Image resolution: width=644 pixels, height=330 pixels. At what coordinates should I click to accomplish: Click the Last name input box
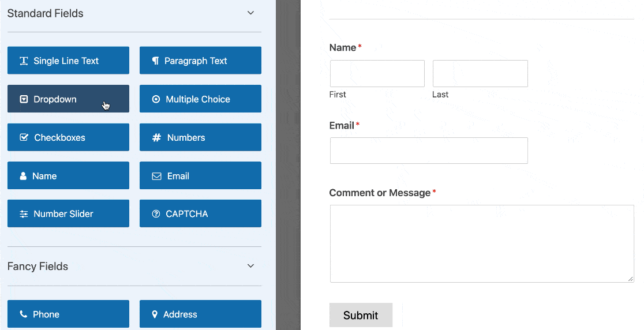(480, 74)
